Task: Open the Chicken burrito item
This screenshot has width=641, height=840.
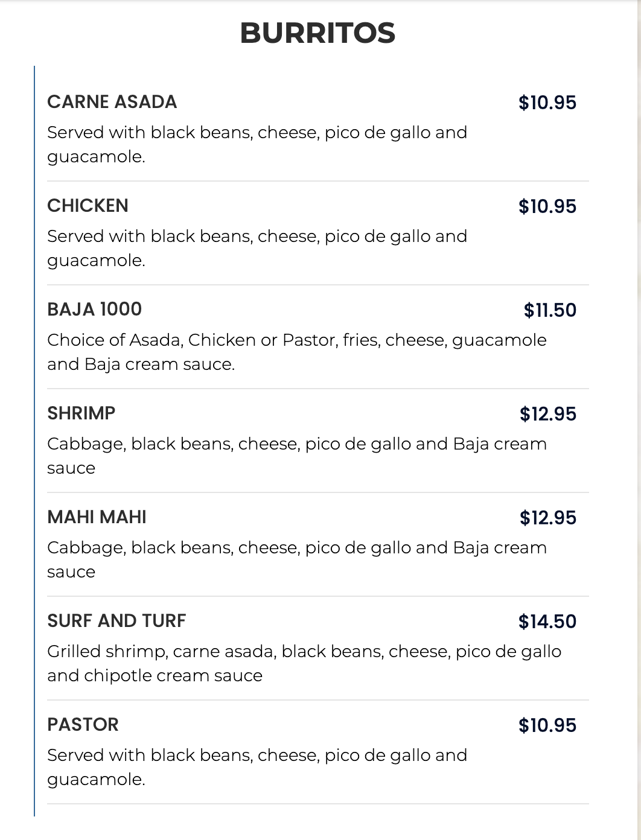Action: (88, 206)
